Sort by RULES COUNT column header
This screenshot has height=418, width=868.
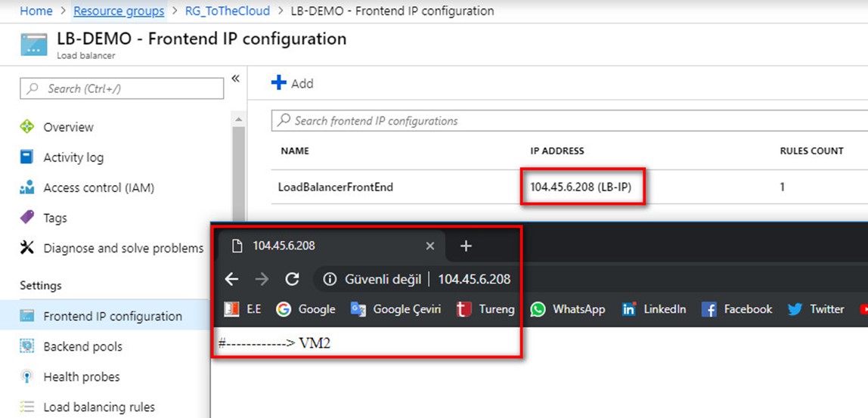coord(811,150)
